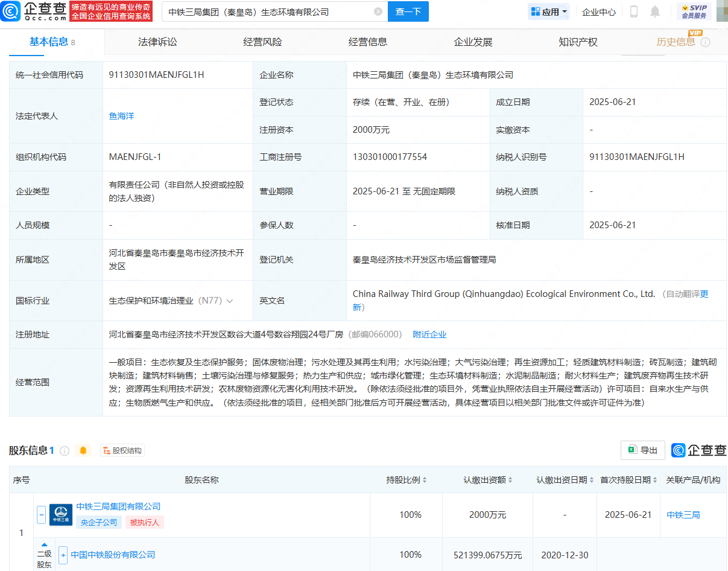Open legal representative 鱼海洋 link
The width and height of the screenshot is (728, 571).
121,116
